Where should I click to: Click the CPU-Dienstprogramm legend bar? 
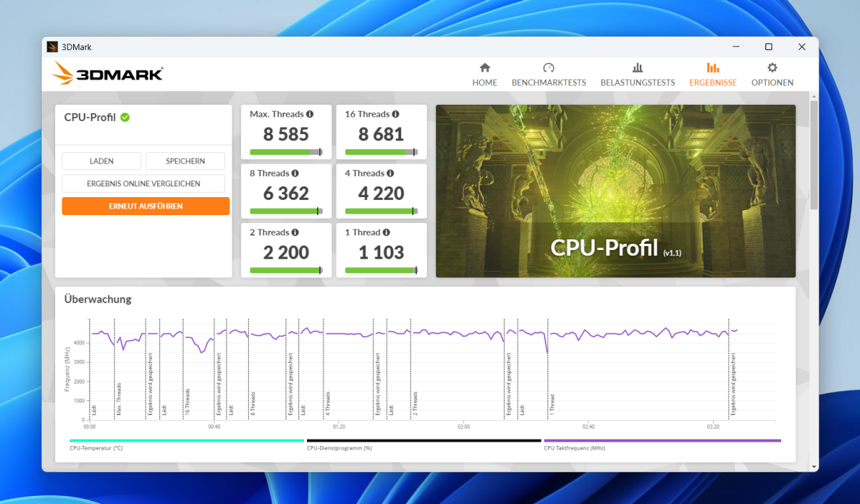(424, 440)
